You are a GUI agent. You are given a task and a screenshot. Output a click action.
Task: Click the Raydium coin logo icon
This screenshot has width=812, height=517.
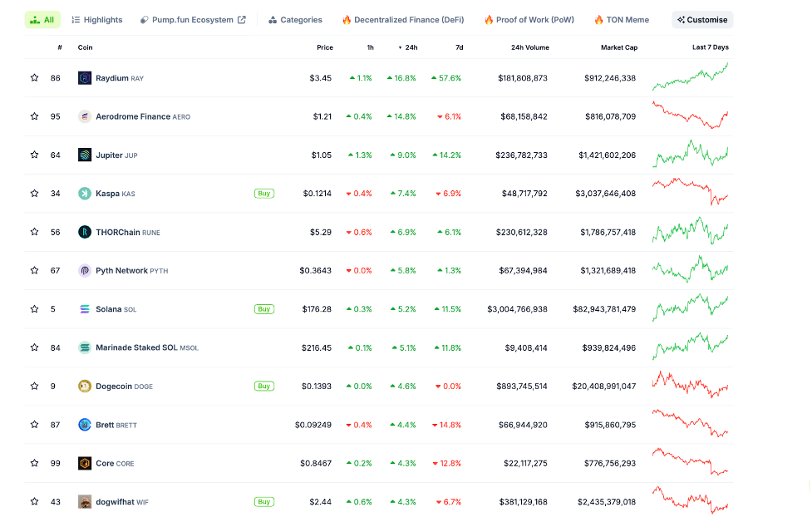pos(85,77)
